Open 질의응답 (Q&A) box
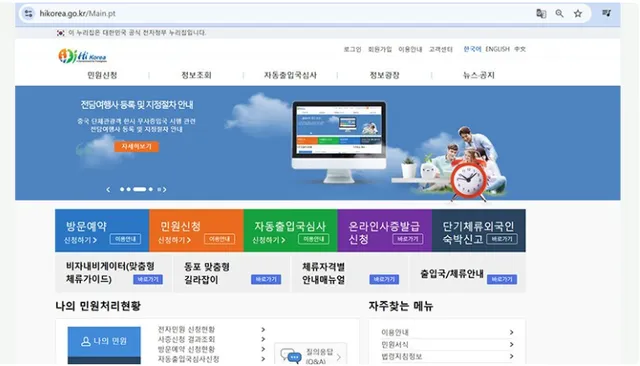This screenshot has width=640, height=366. (x=310, y=354)
